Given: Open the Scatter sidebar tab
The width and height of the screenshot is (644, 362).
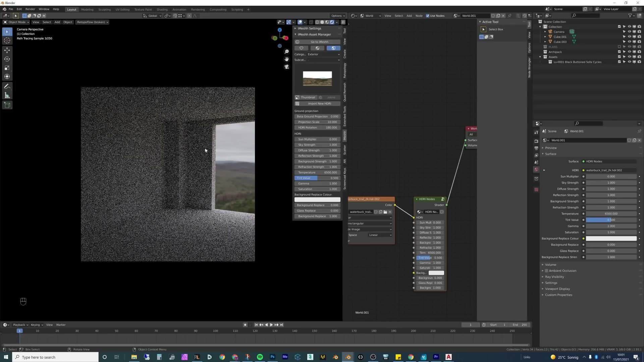Looking at the screenshot, I should (344, 150).
